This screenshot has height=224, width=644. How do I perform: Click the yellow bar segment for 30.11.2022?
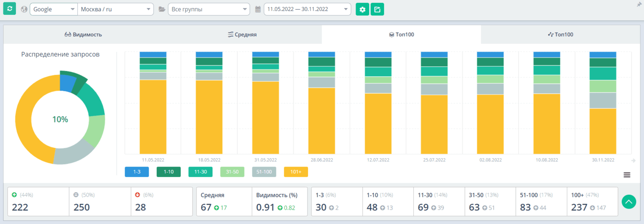click(x=603, y=131)
